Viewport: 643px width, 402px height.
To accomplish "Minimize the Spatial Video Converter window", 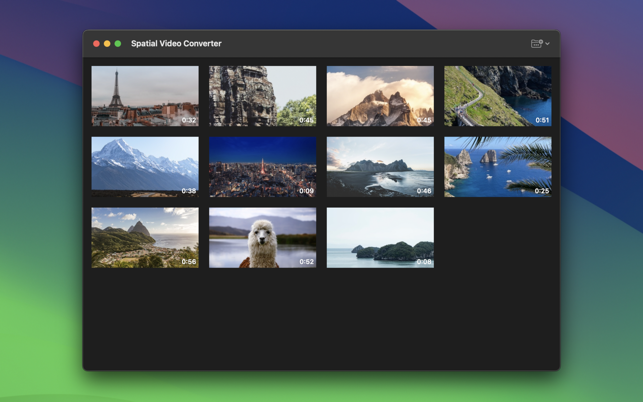I will (x=107, y=43).
